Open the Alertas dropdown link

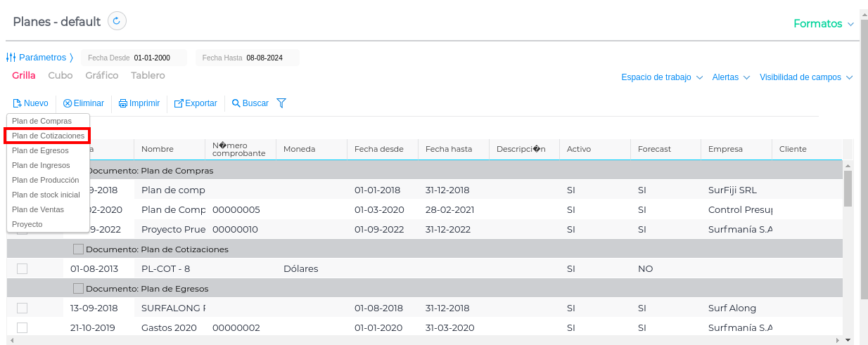[731, 77]
